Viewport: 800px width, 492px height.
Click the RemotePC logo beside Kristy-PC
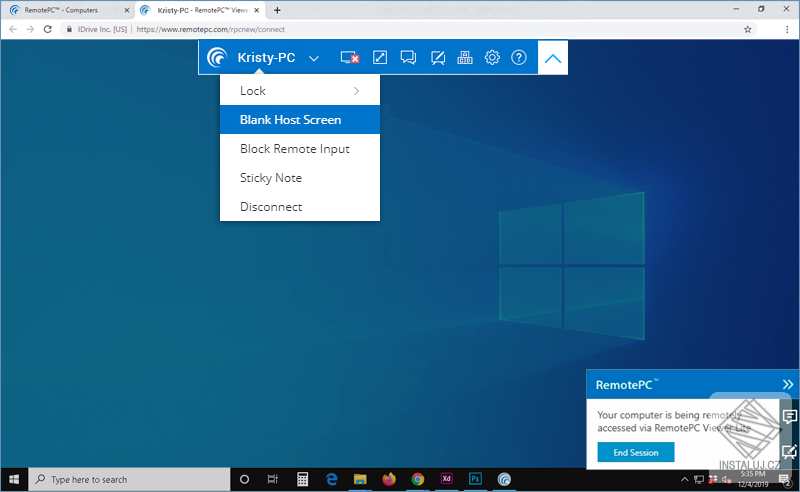click(217, 57)
